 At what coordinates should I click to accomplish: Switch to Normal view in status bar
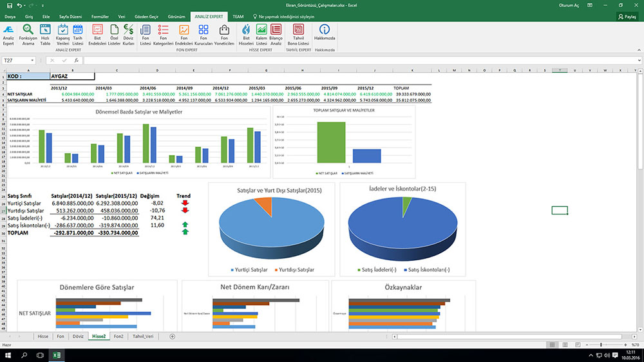click(553, 345)
